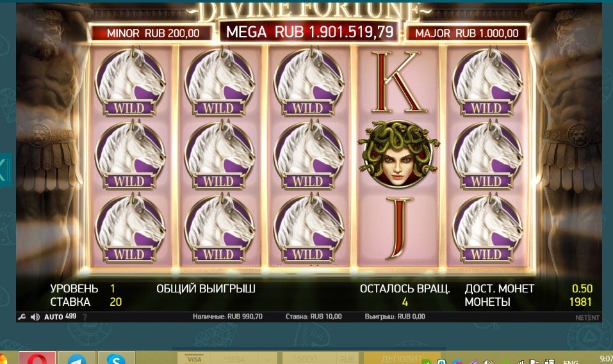
Task: Click the ENG language indicator in tray
Action: 571,361
